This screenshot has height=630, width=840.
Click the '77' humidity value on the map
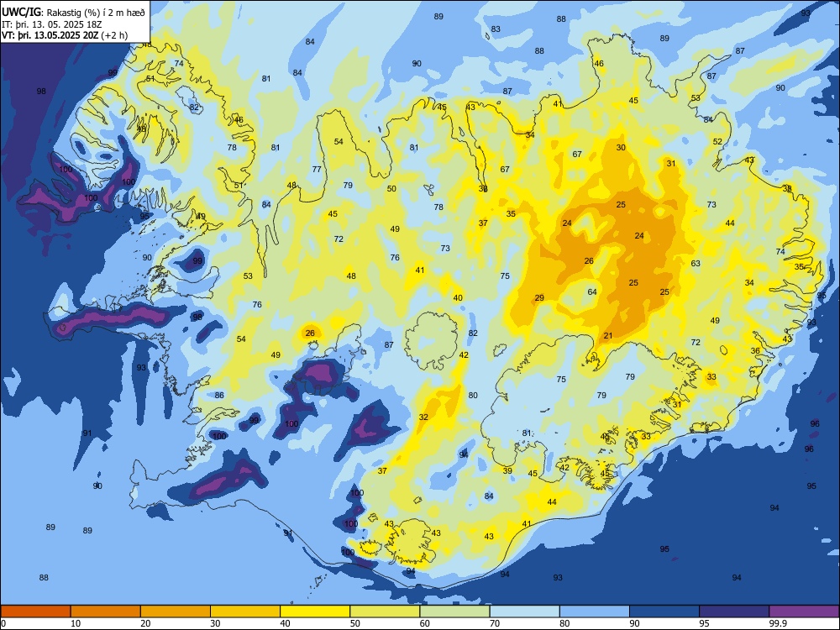(x=317, y=170)
